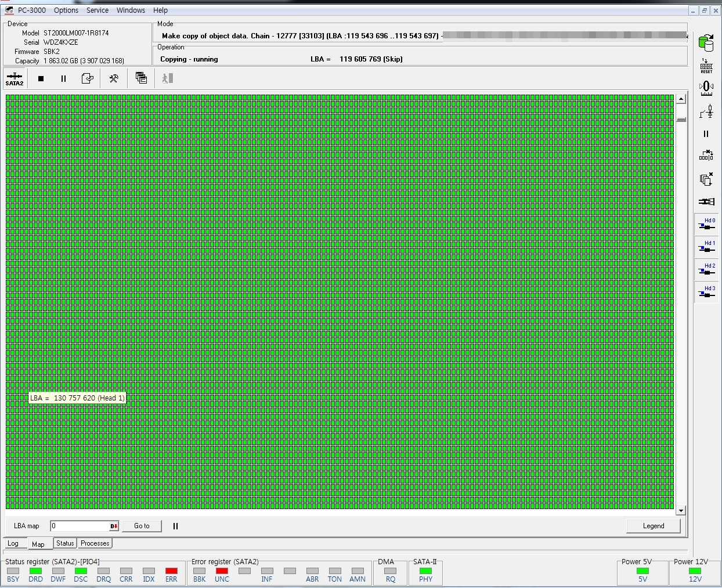Click the pause icon in the right sidebar

pos(706,134)
